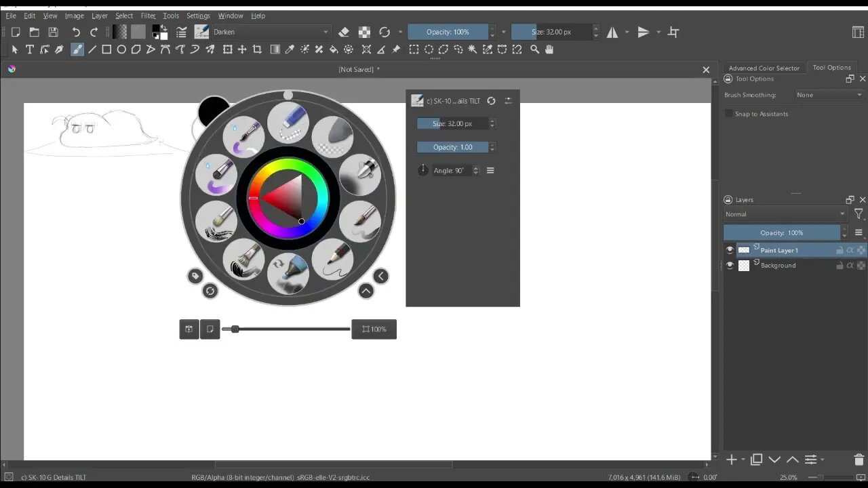The height and width of the screenshot is (488, 868).
Task: Open the Settings menu
Action: [198, 16]
